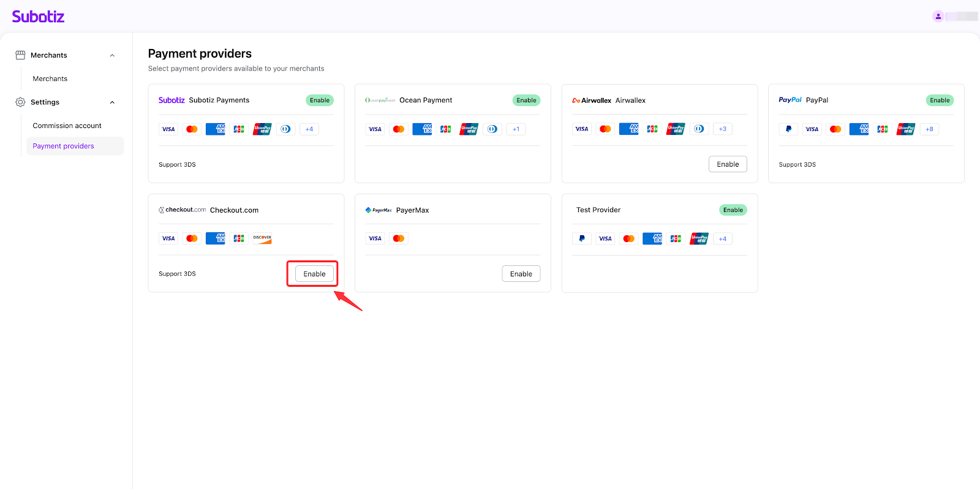Click the Subotiz logo in header

[38, 17]
